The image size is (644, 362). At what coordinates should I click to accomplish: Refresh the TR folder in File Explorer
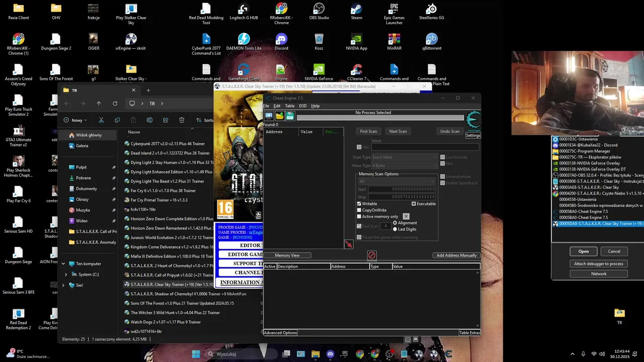[x=115, y=104]
